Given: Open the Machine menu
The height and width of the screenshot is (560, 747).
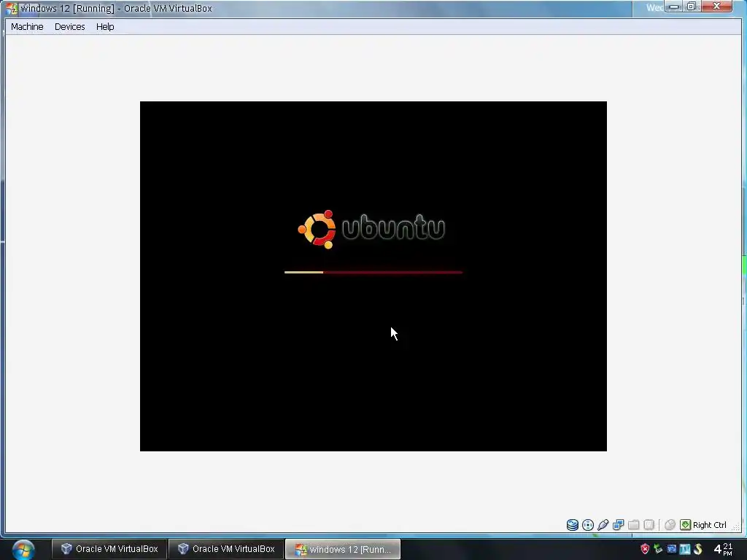Looking at the screenshot, I should [27, 27].
